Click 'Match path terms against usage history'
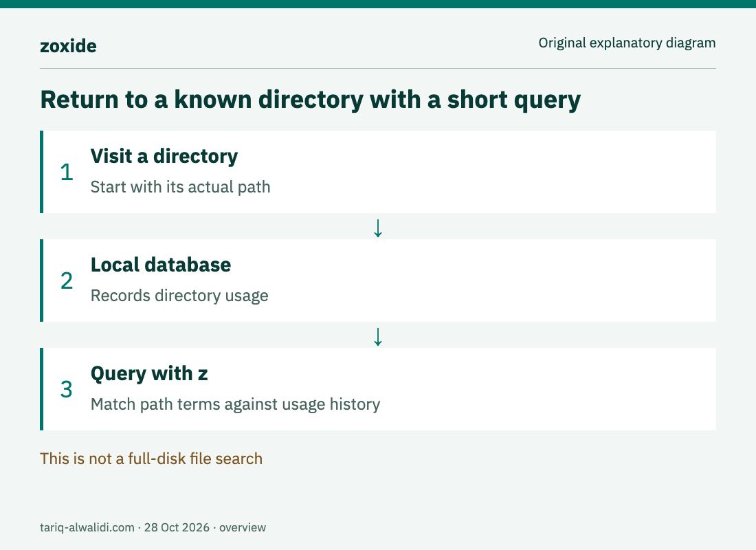The image size is (756, 550). [x=235, y=404]
